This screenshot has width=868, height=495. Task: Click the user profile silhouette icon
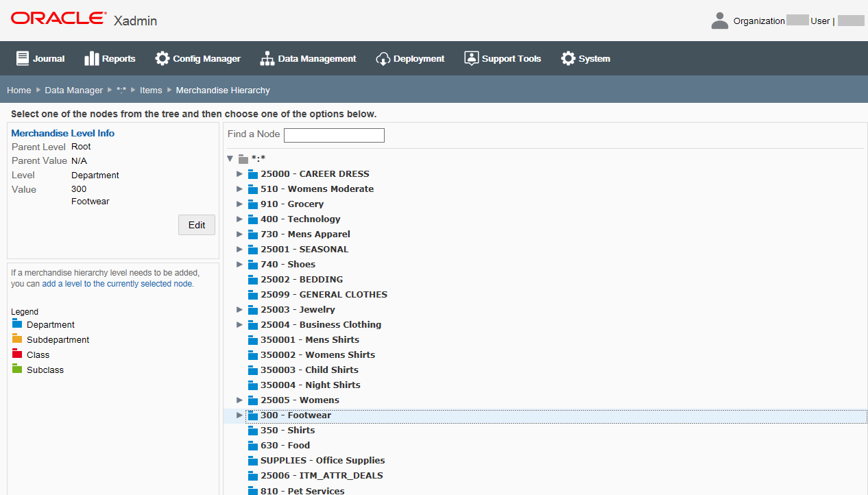(x=720, y=21)
